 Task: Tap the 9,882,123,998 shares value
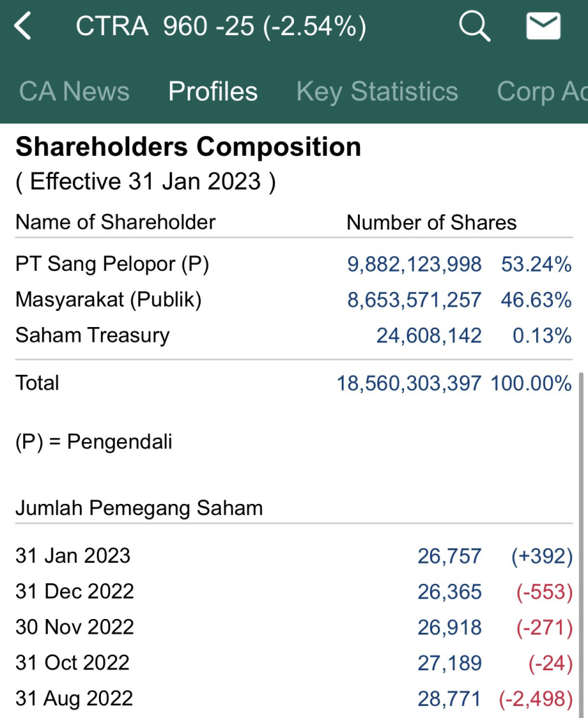click(x=414, y=264)
